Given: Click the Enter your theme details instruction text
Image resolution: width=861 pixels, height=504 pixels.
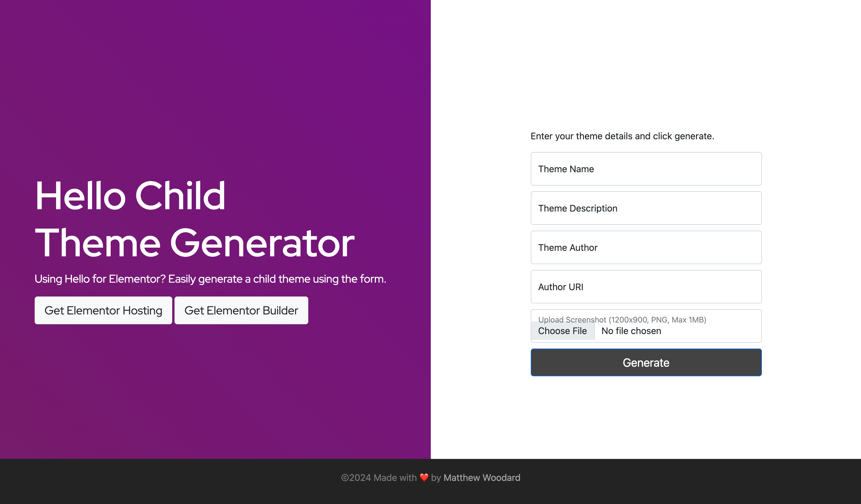Looking at the screenshot, I should coord(622,136).
